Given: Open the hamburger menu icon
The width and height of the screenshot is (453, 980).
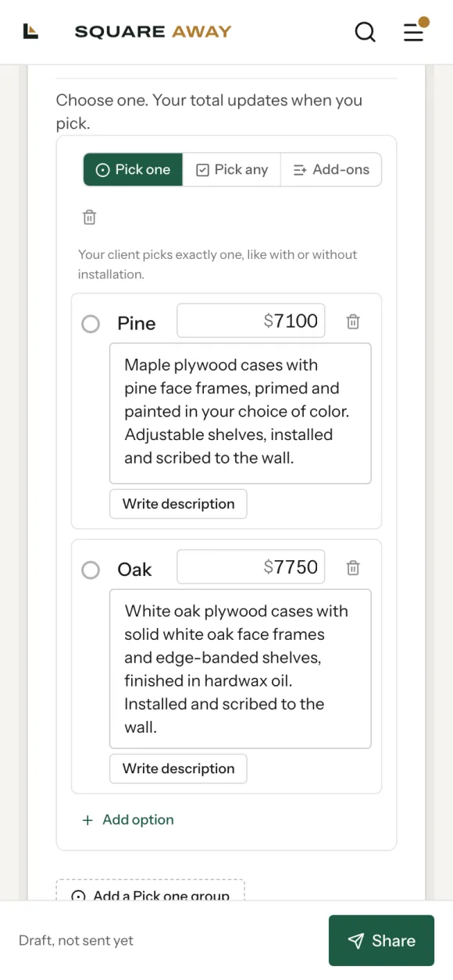Looking at the screenshot, I should [413, 32].
